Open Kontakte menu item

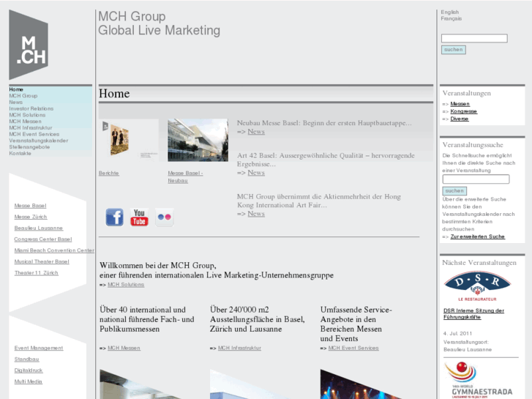(20, 154)
